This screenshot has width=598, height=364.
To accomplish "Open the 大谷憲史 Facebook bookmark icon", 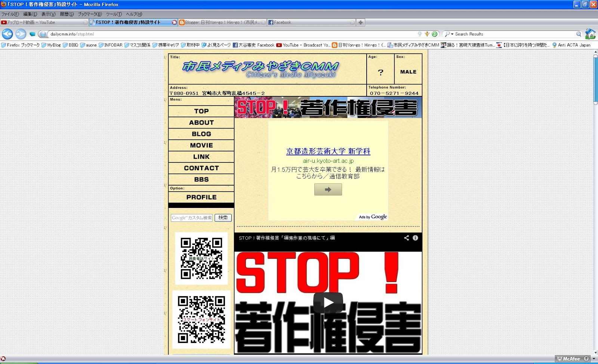I will pos(235,45).
